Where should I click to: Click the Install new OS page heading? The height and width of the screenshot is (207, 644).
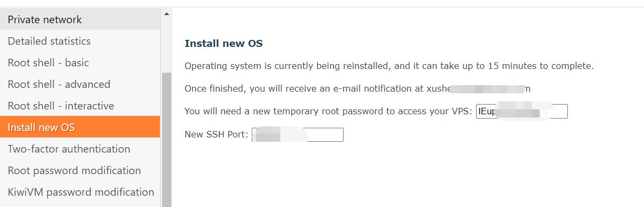(224, 44)
